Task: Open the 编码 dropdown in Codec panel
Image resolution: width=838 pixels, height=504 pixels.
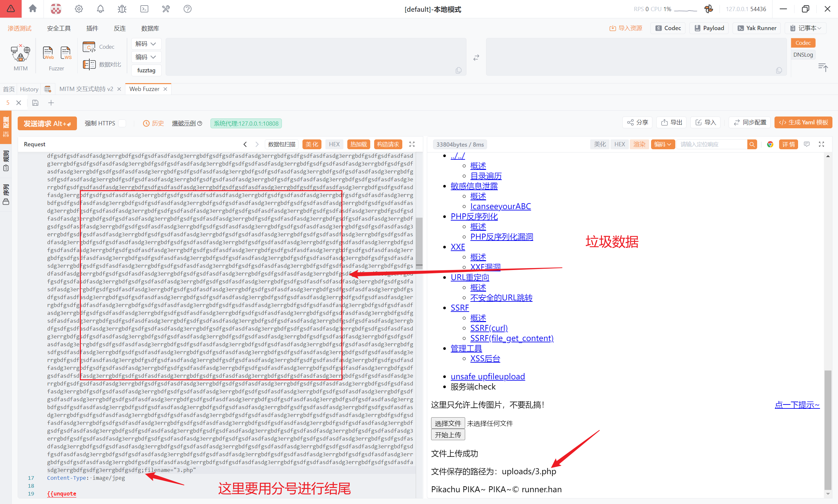Action: pos(146,57)
